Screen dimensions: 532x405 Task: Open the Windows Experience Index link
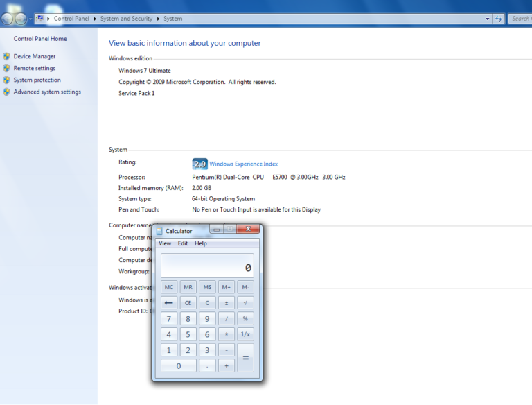click(243, 164)
